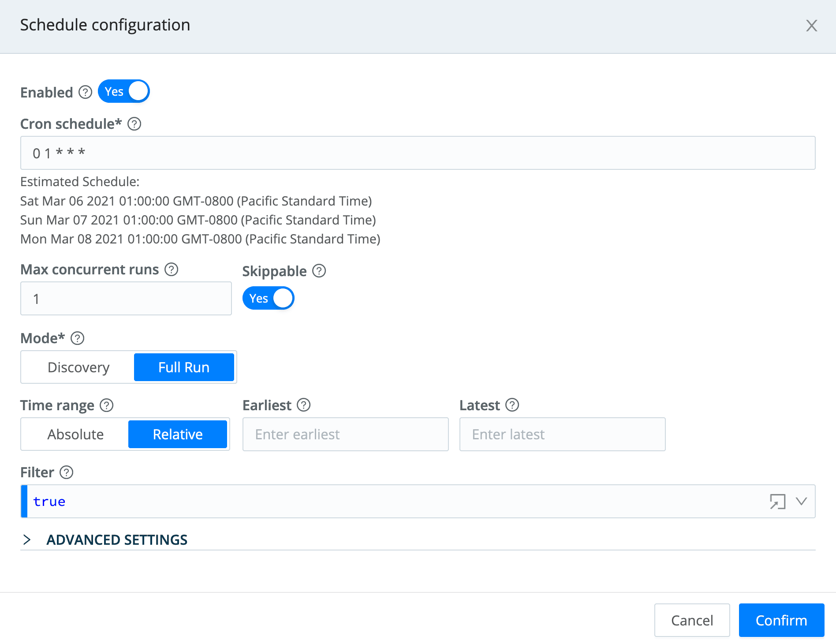Click the Mode help icon

pyautogui.click(x=78, y=339)
